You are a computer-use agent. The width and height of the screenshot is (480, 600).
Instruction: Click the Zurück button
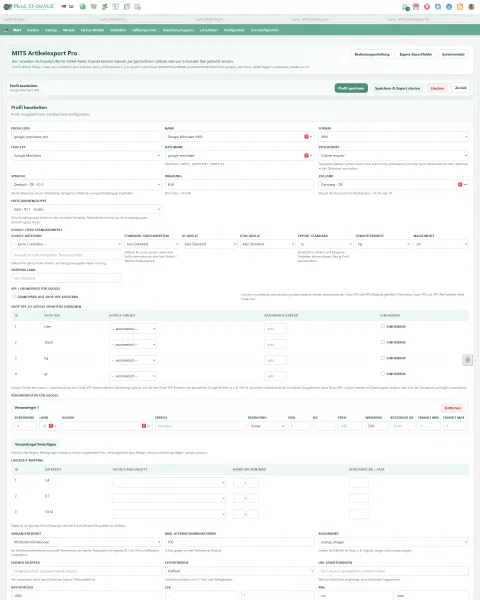tap(460, 88)
